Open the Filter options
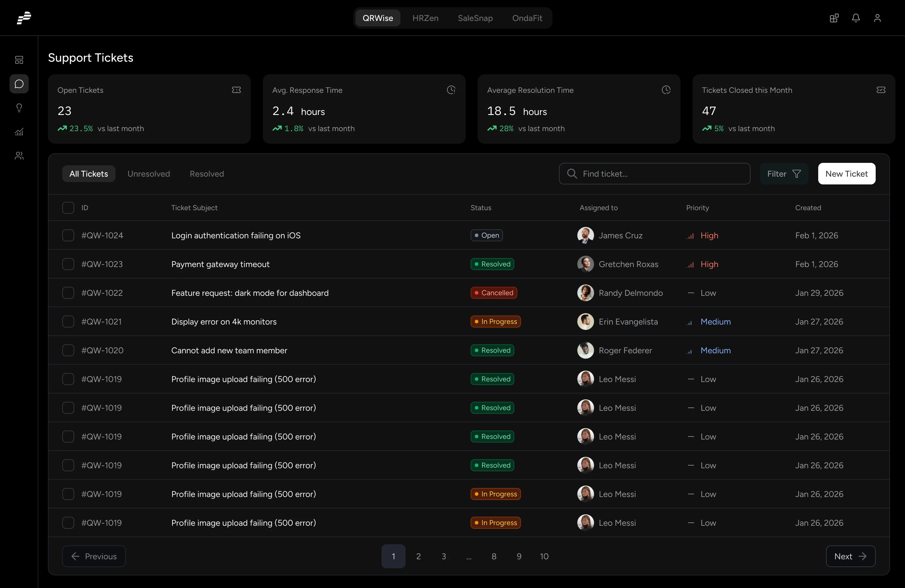Viewport: 905px width, 588px height. point(784,173)
